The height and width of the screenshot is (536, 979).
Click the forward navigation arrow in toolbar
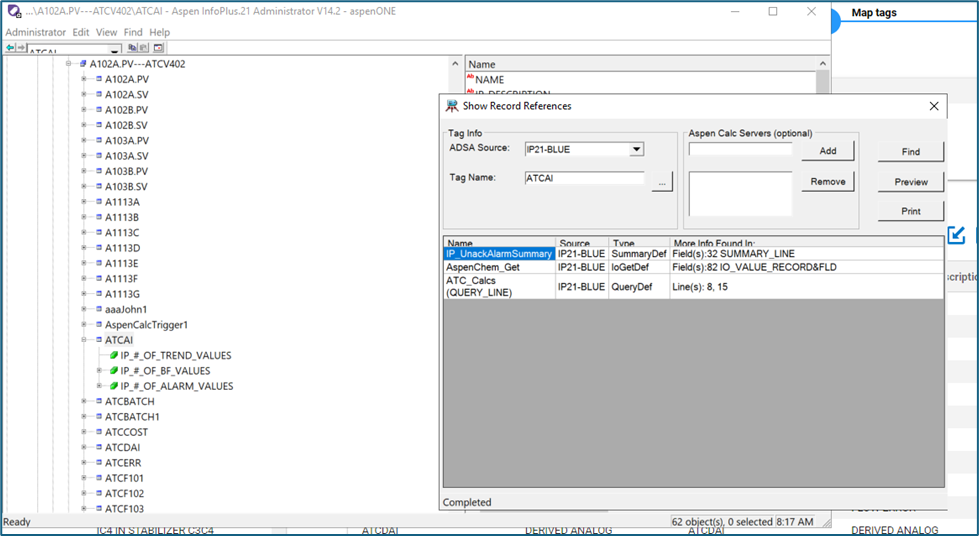(21, 47)
